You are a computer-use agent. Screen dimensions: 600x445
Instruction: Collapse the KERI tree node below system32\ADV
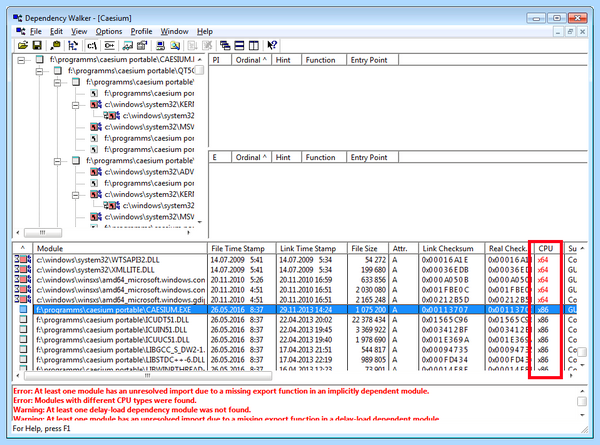pos(76,195)
